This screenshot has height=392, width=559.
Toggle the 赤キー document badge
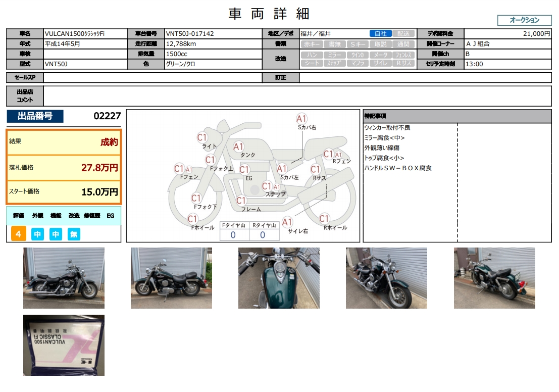(x=312, y=44)
